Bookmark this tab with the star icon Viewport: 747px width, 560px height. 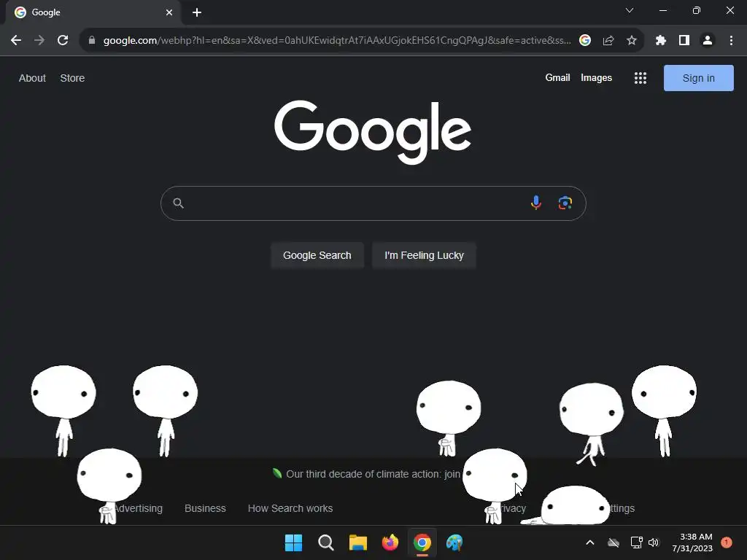click(632, 41)
